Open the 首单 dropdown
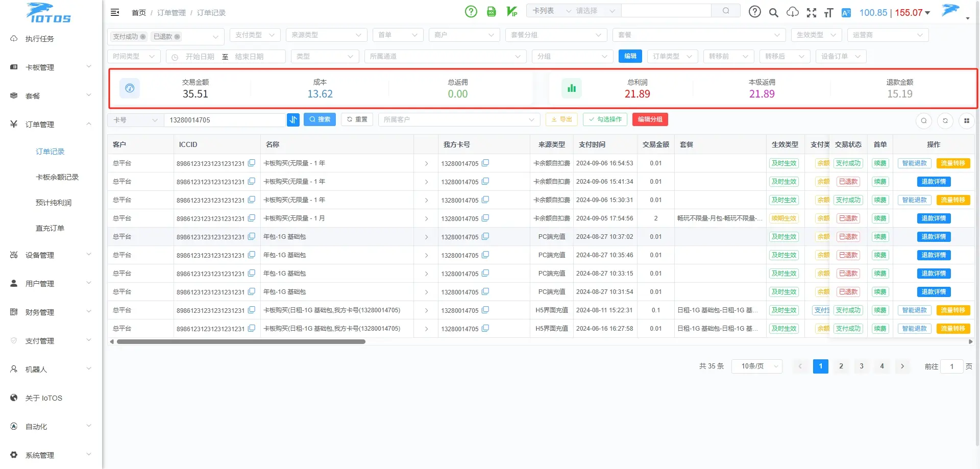 pyautogui.click(x=398, y=35)
